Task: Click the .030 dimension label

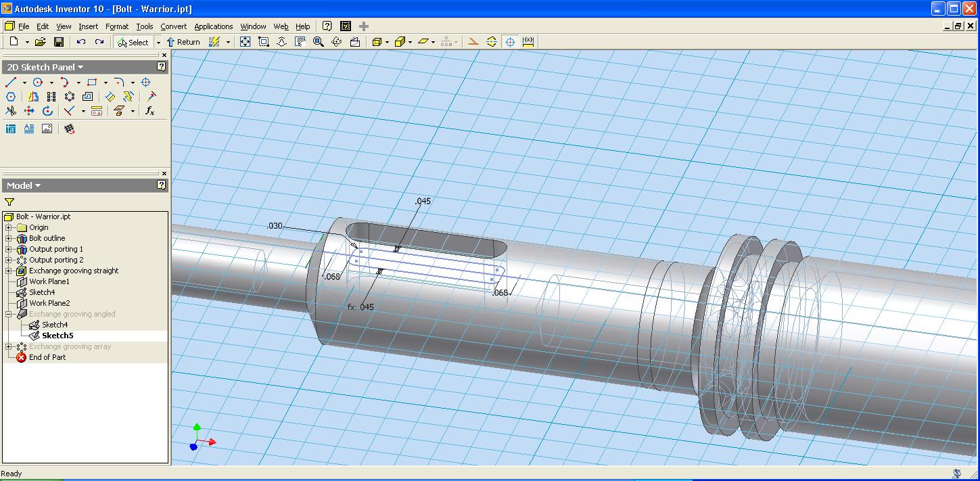Action: tap(275, 226)
